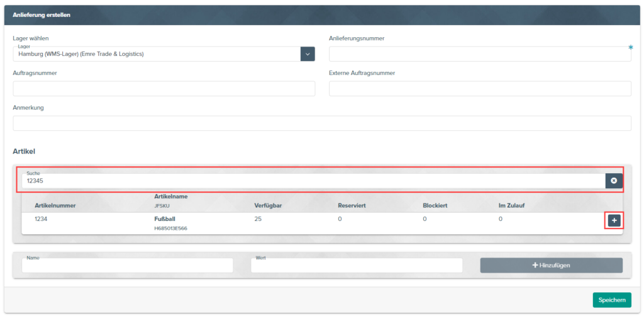Select the Hamburg (WMS-Lager) warehouse field
Image resolution: width=644 pixels, height=318 pixels.
(156, 54)
